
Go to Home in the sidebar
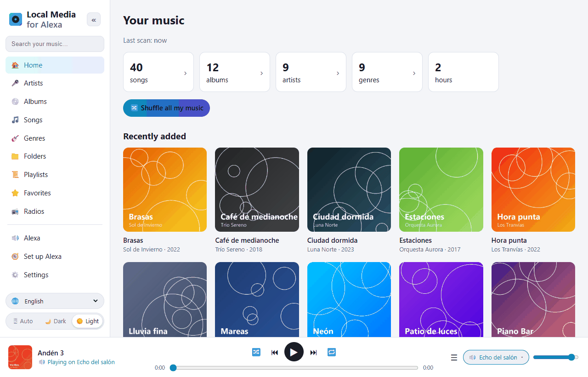[x=55, y=65]
